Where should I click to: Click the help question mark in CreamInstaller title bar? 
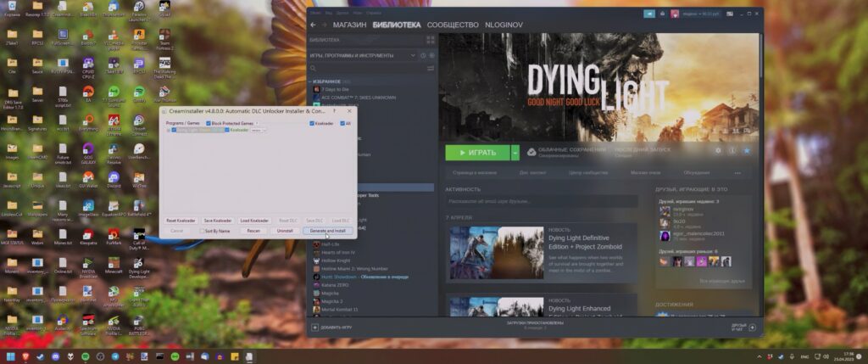click(334, 111)
